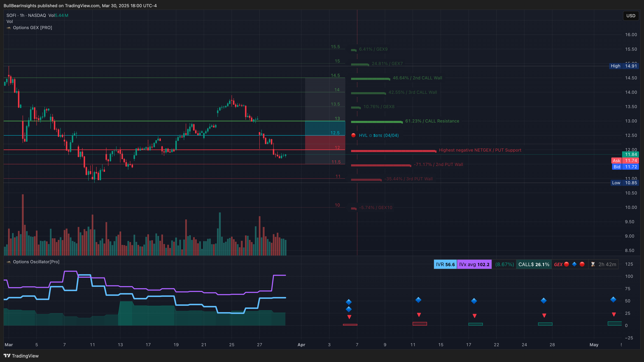
Task: Click the -5.74% / GEX10 label
Action: pos(376,208)
